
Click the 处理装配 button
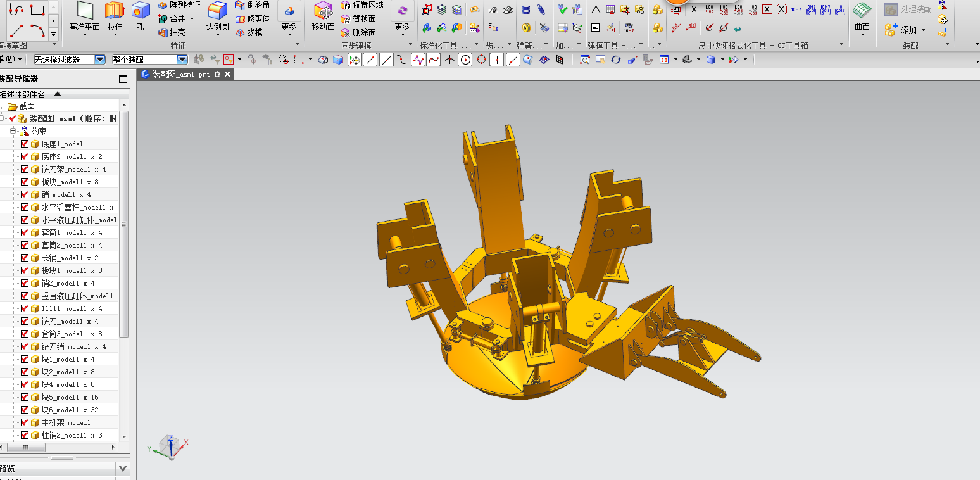pyautogui.click(x=909, y=9)
